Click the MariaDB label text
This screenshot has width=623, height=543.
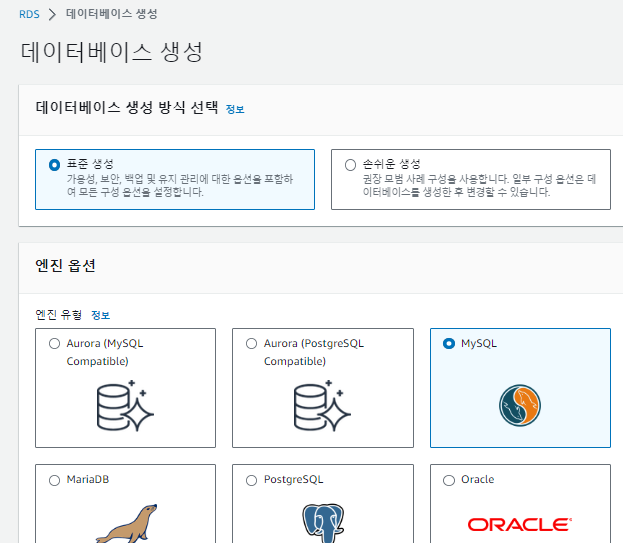(x=88, y=480)
